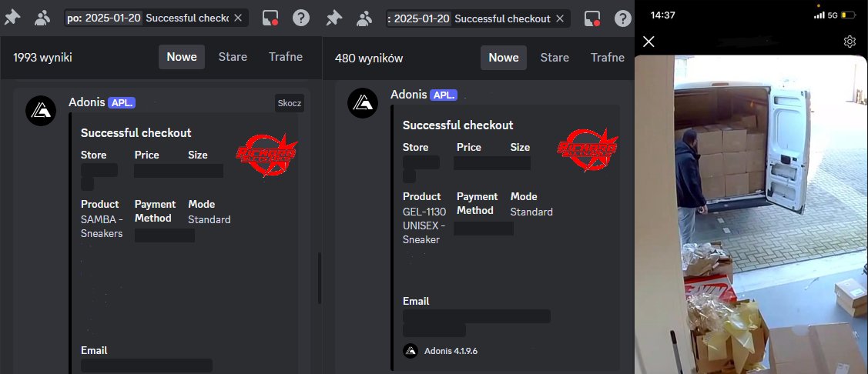
Task: Select Nowe tab in 480 wyników panel
Action: (503, 58)
